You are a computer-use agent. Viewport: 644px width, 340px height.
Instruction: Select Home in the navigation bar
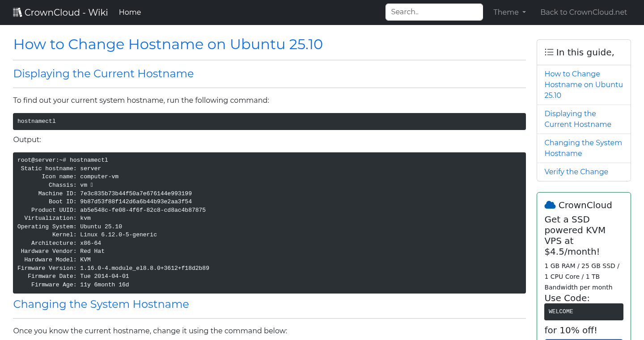[x=130, y=12]
